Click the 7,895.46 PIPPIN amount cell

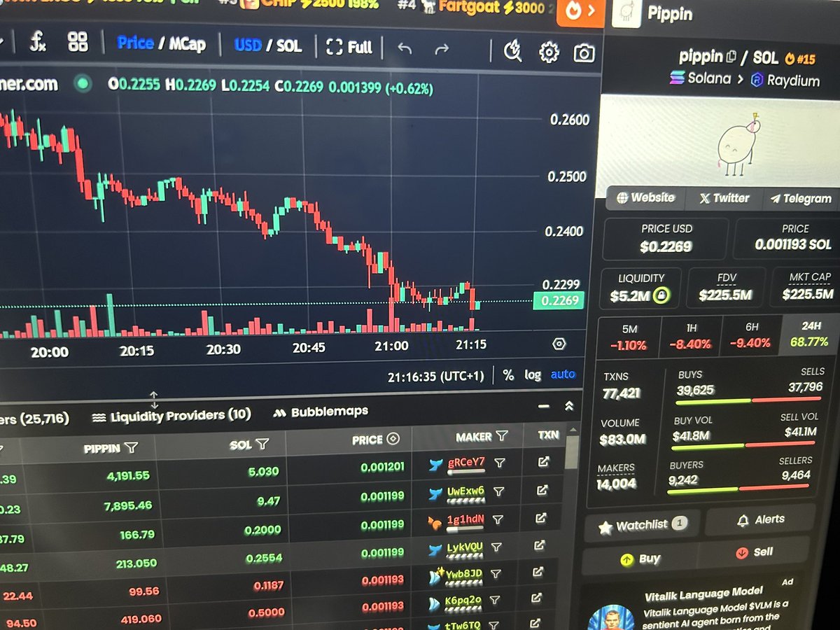(x=127, y=505)
